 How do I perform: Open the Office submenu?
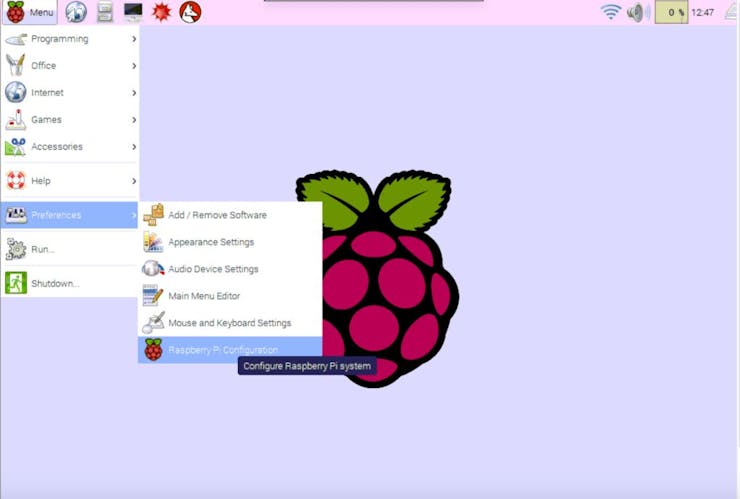[x=70, y=66]
